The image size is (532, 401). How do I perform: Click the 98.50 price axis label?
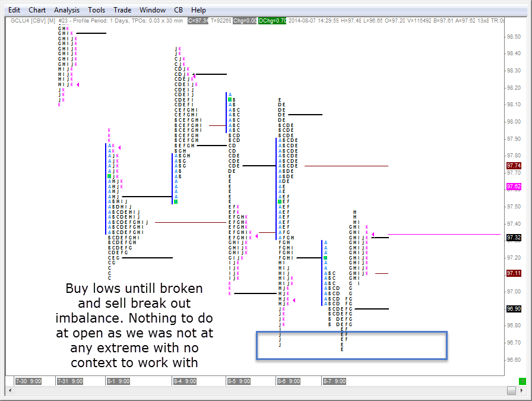point(514,37)
